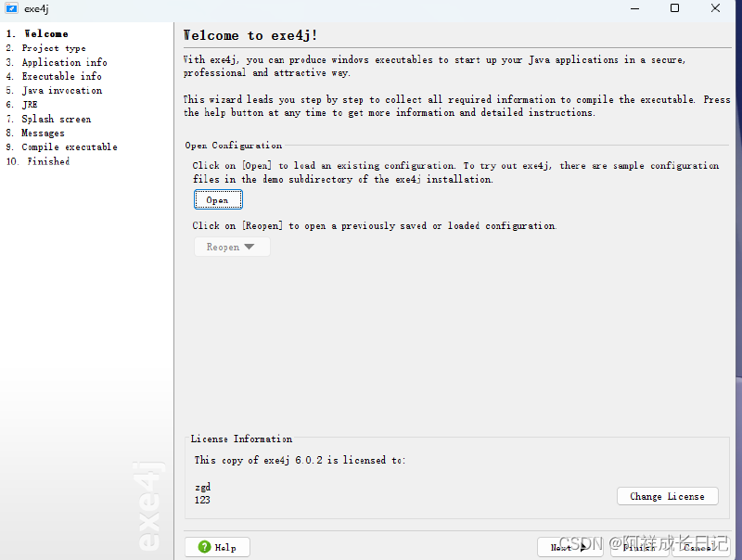Proceed with the Next button
This screenshot has width=742, height=560.
pyautogui.click(x=569, y=547)
